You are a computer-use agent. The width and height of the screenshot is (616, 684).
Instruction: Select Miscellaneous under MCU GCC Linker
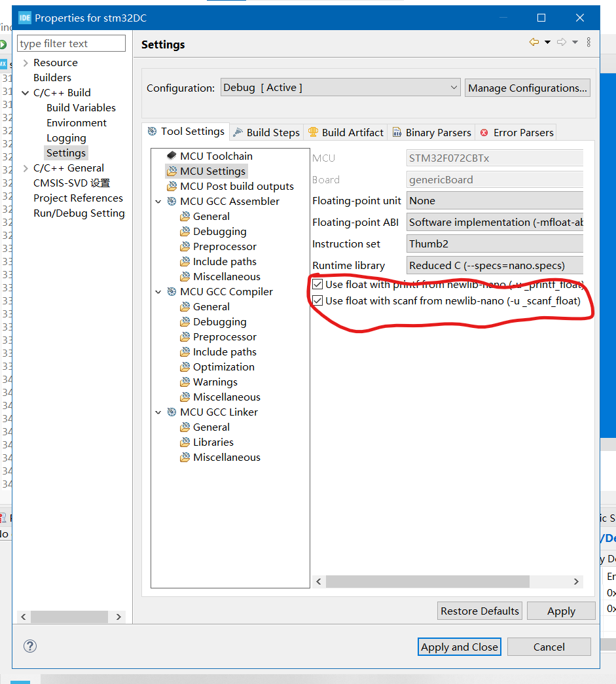point(226,457)
